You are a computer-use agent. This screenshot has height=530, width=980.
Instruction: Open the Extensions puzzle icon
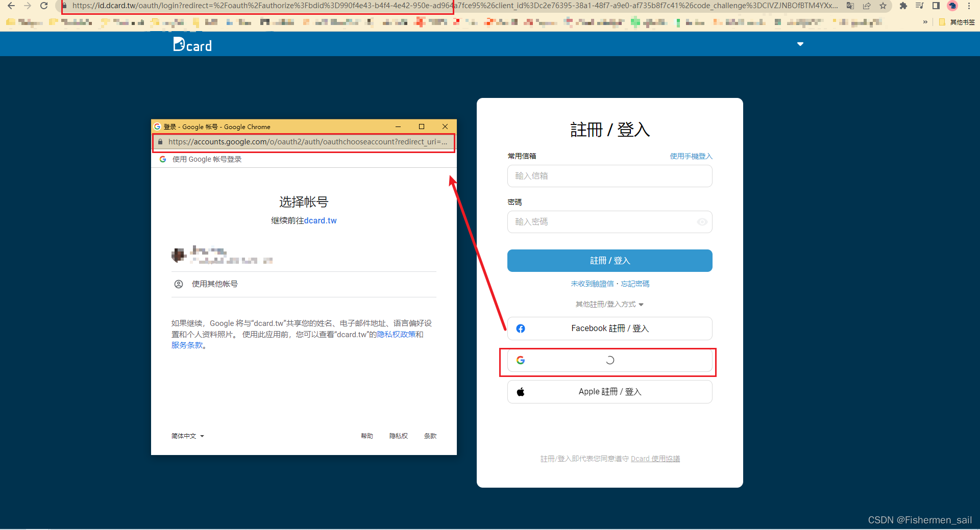903,6
